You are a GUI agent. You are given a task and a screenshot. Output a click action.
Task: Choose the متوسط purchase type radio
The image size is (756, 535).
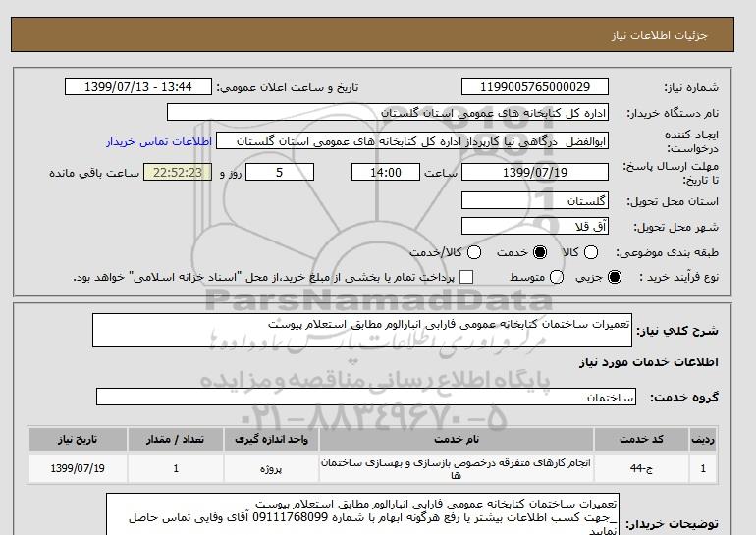click(557, 277)
